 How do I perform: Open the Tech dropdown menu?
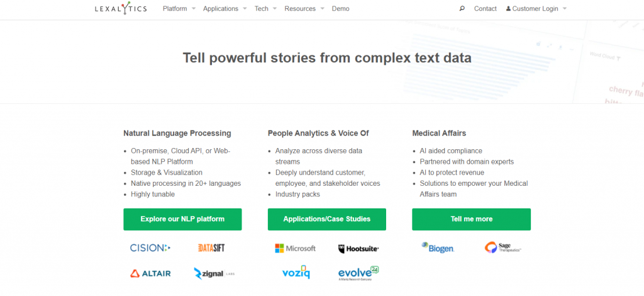click(x=265, y=9)
